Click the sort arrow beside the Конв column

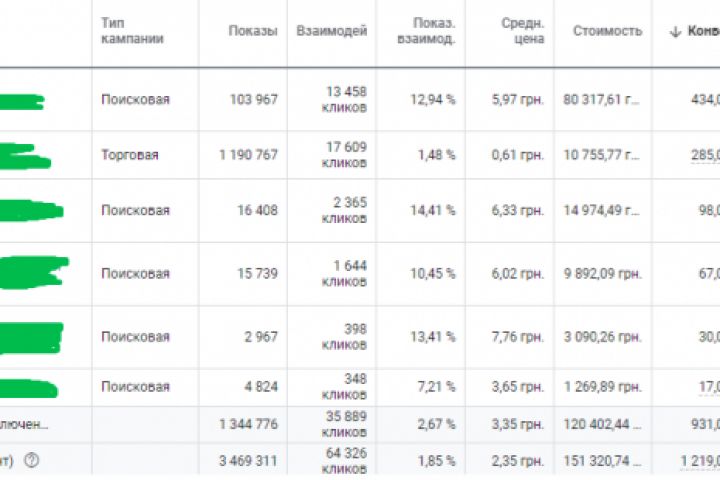(x=675, y=31)
